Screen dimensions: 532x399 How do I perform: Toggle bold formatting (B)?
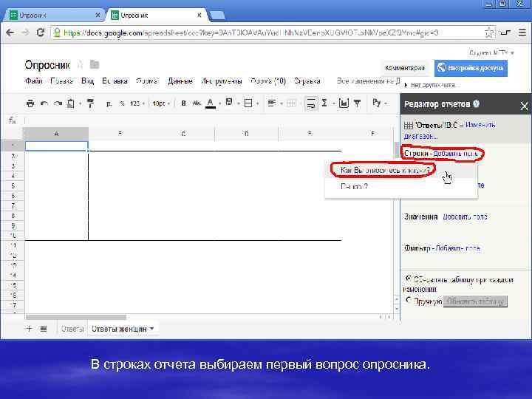[x=183, y=103]
